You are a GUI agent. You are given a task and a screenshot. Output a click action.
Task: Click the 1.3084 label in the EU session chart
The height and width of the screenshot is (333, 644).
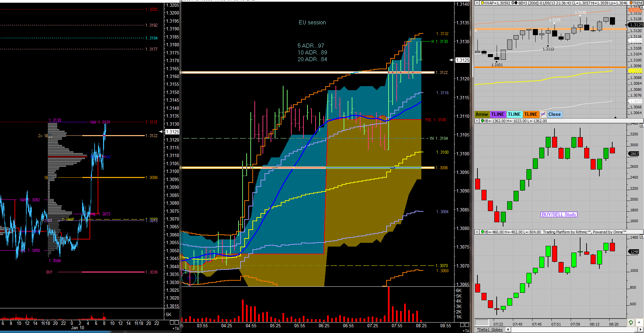point(442,212)
